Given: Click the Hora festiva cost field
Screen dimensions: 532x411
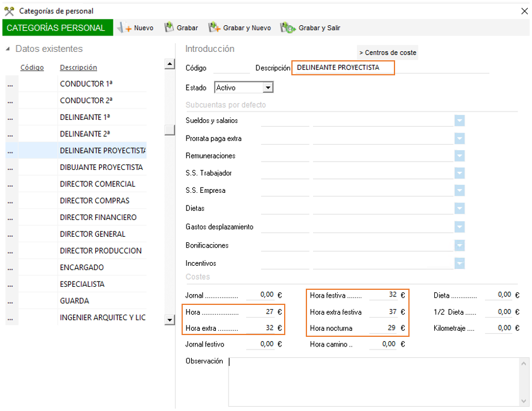Looking at the screenshot, I should (383, 295).
